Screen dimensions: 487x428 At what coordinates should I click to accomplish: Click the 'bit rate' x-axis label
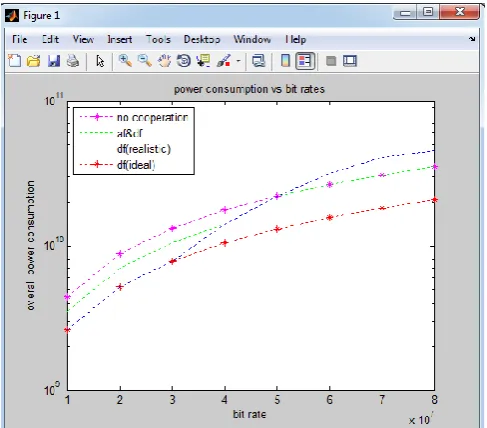249,414
